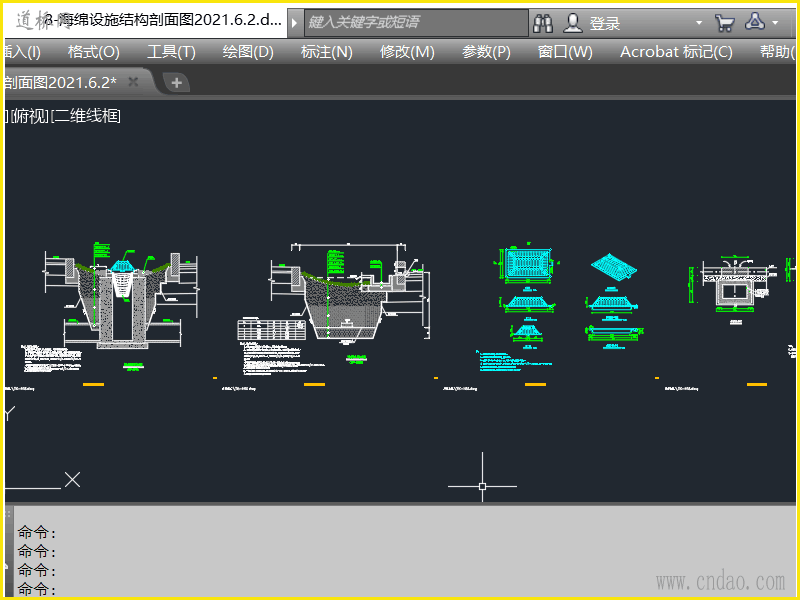Open the 格式(O) menu
800x600 pixels.
click(93, 52)
